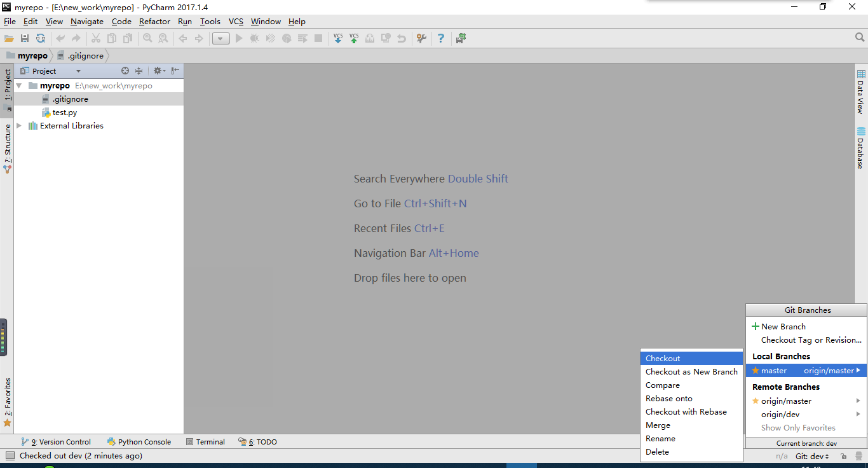
Task: Click the Save All disk icon
Action: (25, 39)
